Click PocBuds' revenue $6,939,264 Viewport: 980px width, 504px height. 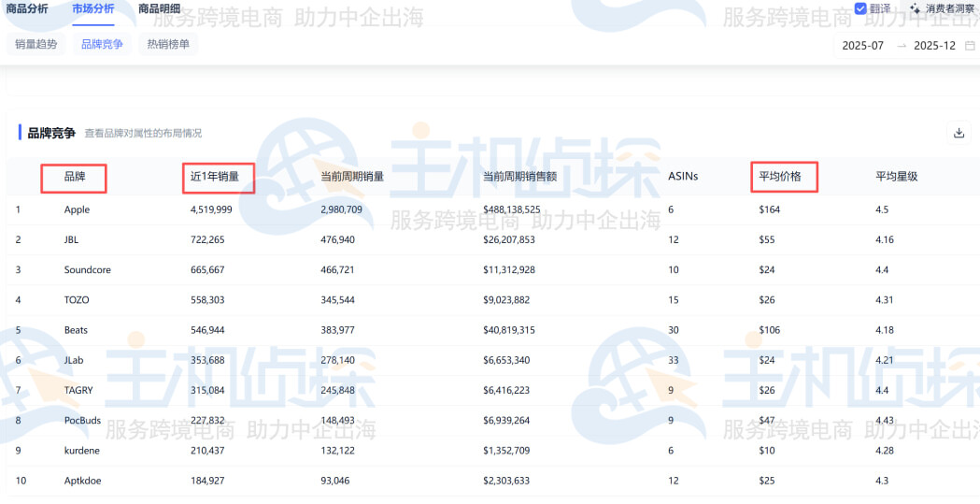pos(506,420)
